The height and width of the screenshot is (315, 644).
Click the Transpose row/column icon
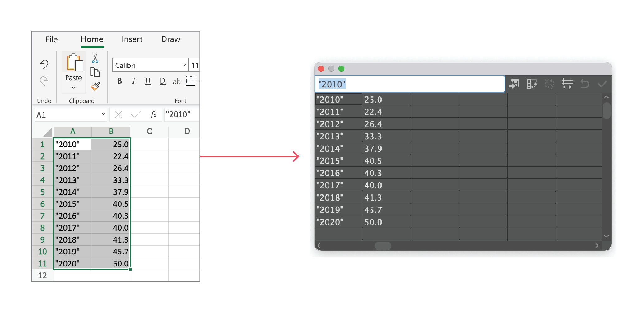point(532,84)
